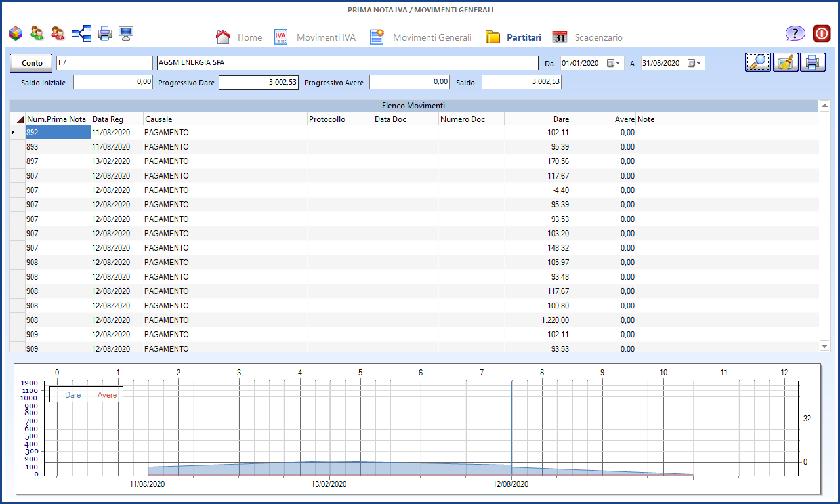The width and height of the screenshot is (840, 504).
Task: Print movements using the right-side printer button
Action: tap(812, 62)
